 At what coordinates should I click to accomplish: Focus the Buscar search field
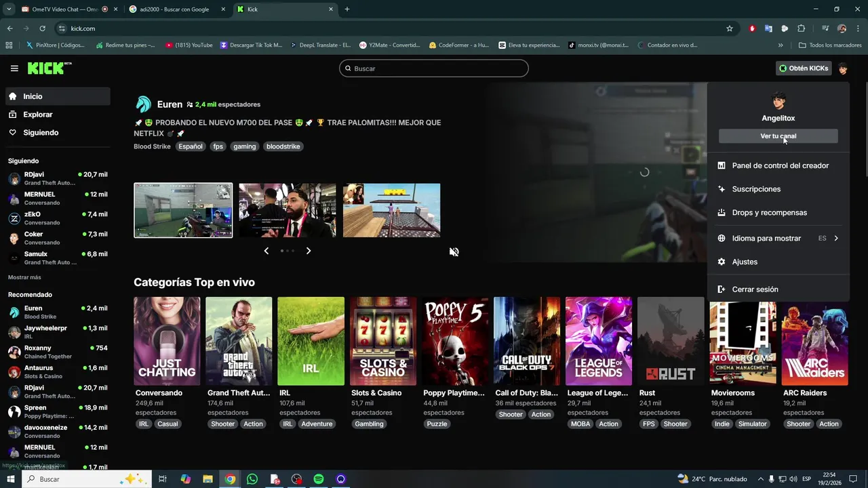pos(433,68)
